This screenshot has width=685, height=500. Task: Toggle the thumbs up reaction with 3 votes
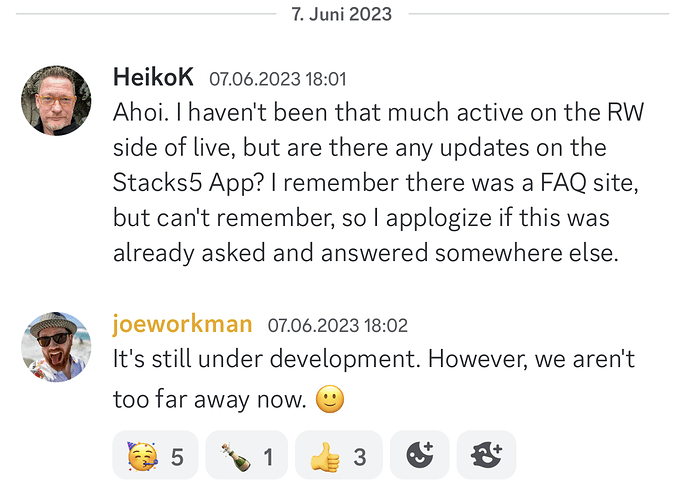pos(339,455)
